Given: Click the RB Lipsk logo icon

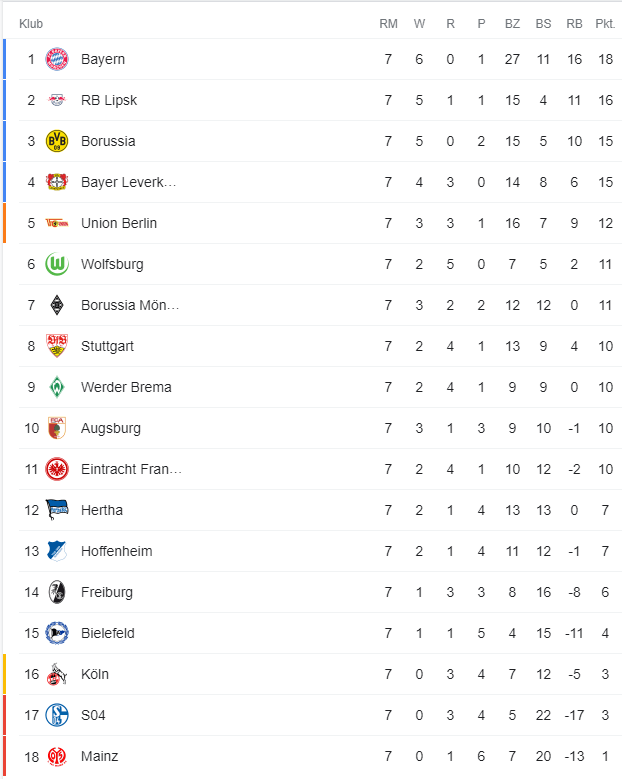Looking at the screenshot, I should point(57,100).
